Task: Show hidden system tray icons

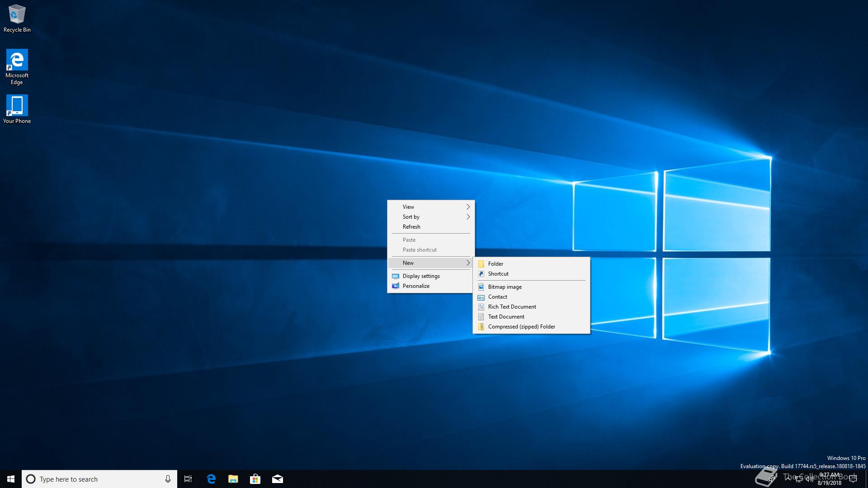Action: (788, 479)
